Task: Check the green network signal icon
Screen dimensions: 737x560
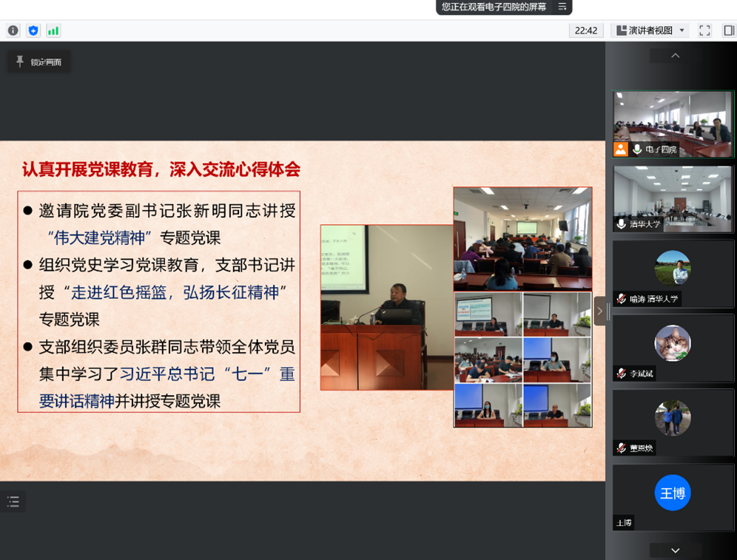Action: tap(53, 30)
